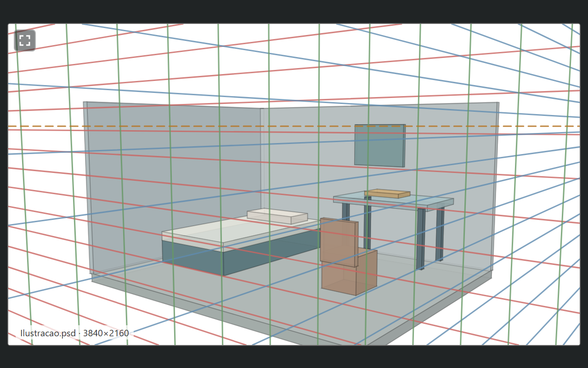
Task: Click the top edge of left wall
Action: point(172,105)
